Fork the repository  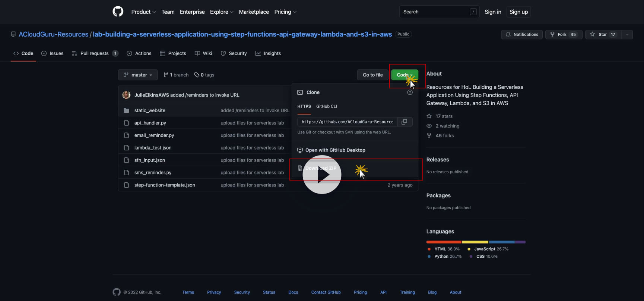564,34
